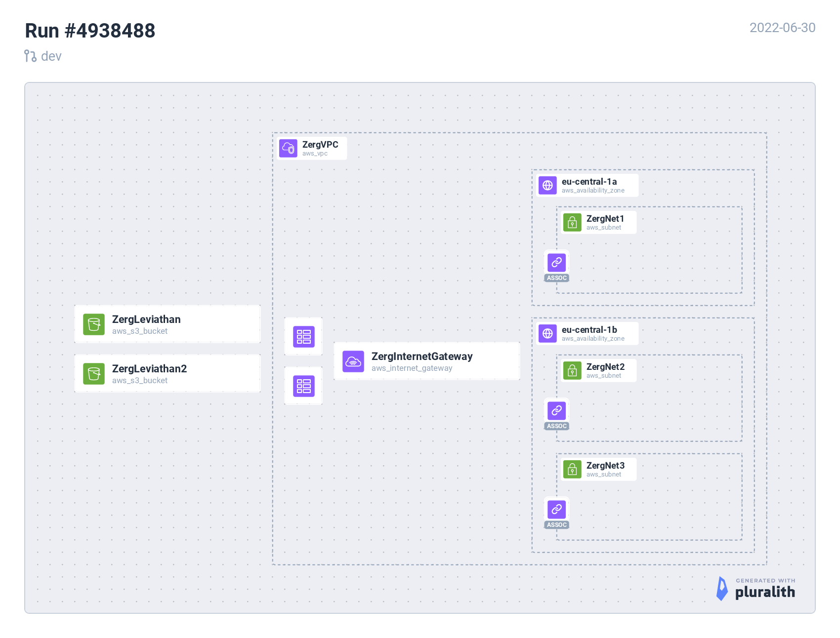Click the ZergInternetGateway cloud icon
This screenshot has width=840, height=638.
(x=353, y=361)
